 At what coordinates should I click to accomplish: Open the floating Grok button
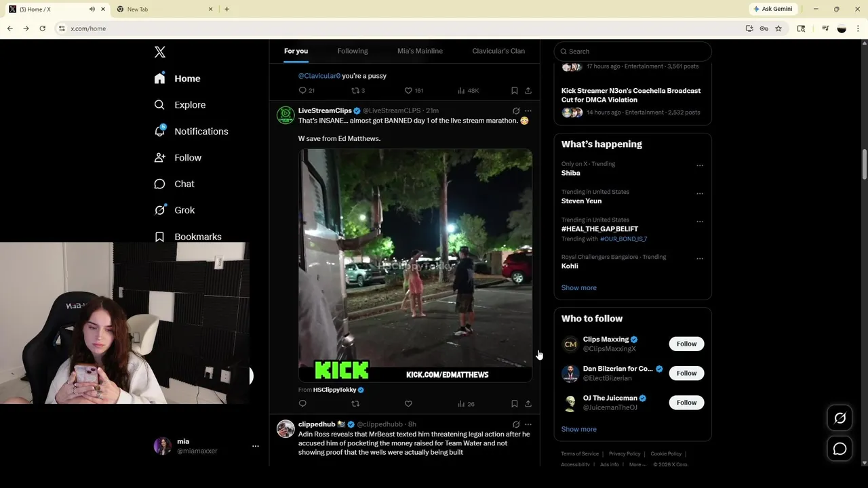pos(840,418)
